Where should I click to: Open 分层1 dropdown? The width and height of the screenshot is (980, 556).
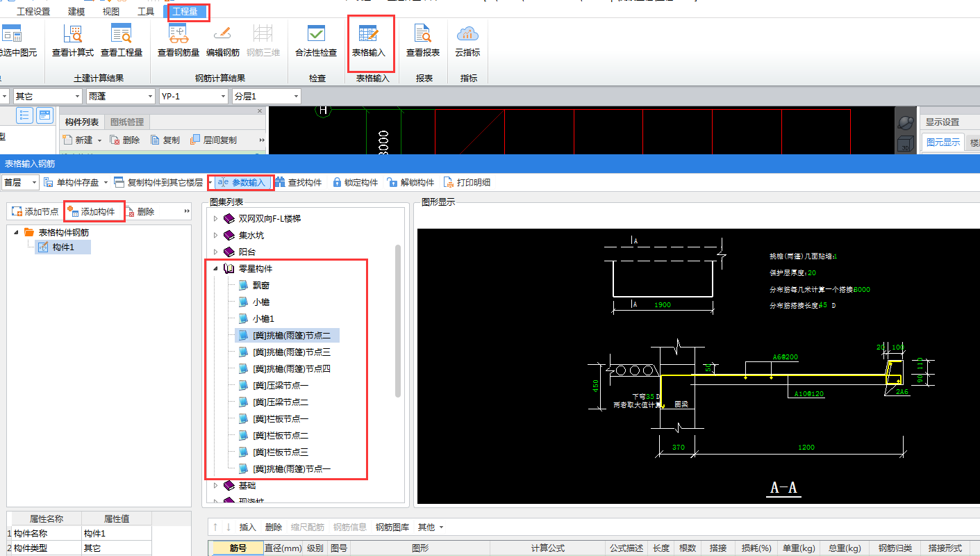266,97
